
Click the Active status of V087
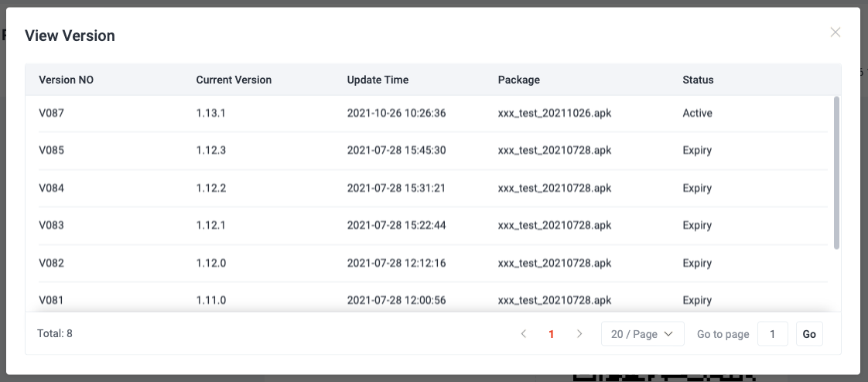pyautogui.click(x=698, y=113)
